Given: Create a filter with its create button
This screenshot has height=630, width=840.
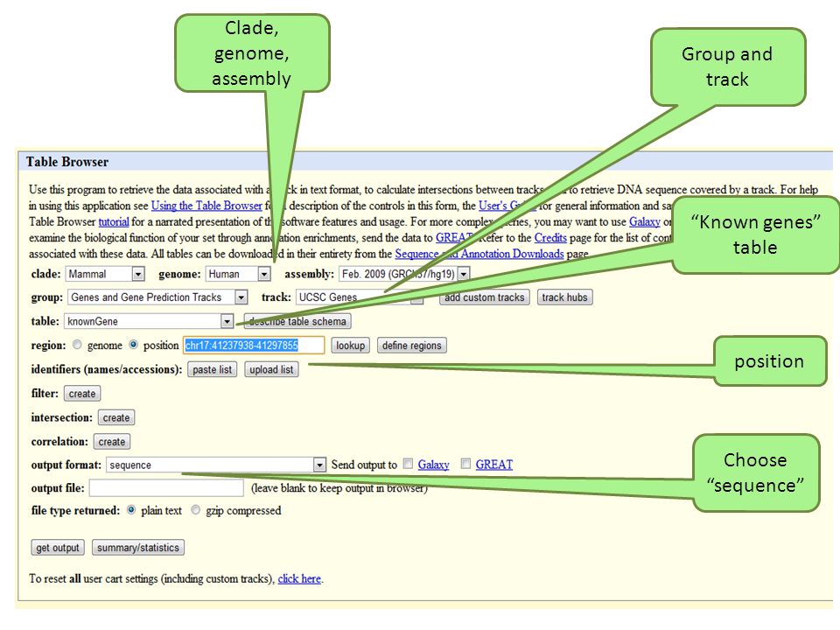Looking at the screenshot, I should click(82, 394).
